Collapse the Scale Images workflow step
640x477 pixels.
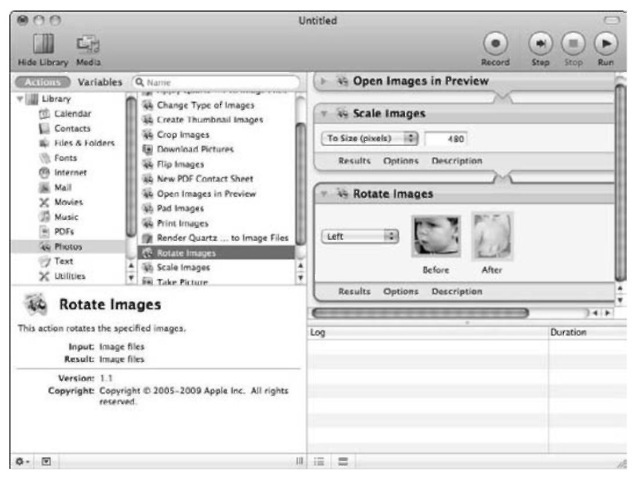324,113
